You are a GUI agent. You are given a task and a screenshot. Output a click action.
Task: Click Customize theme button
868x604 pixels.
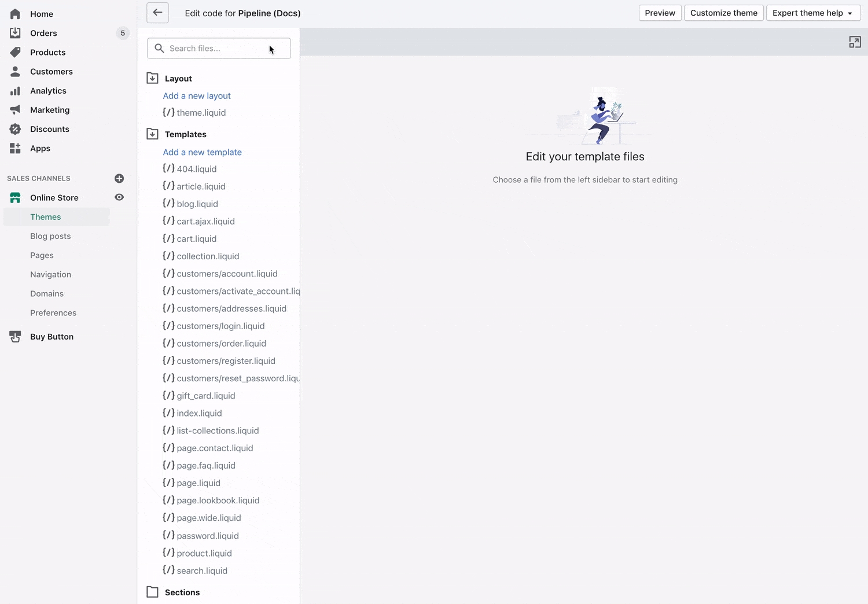(x=723, y=13)
